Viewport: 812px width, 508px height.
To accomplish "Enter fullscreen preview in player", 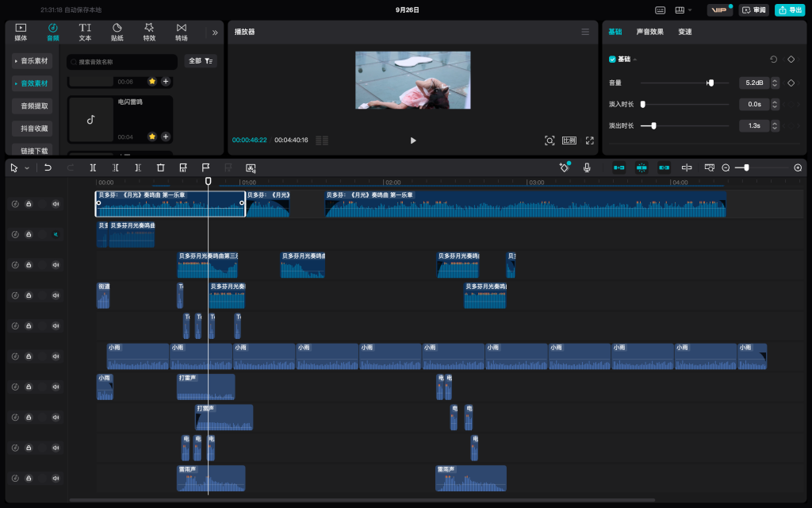I will pyautogui.click(x=589, y=140).
